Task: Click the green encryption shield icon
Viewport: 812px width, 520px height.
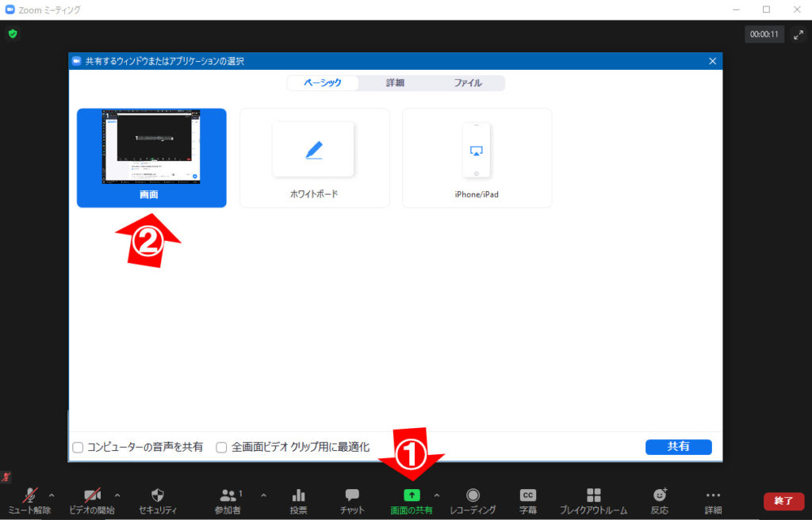Action: click(x=13, y=34)
